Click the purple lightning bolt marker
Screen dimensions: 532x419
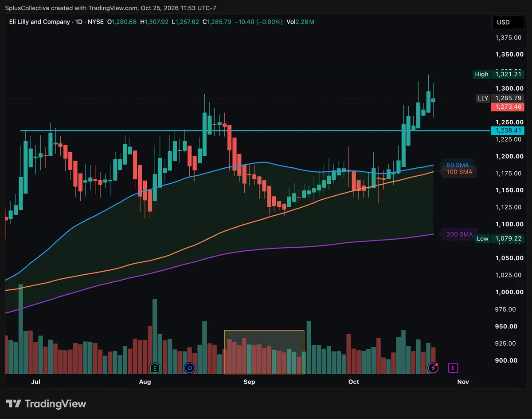433,368
